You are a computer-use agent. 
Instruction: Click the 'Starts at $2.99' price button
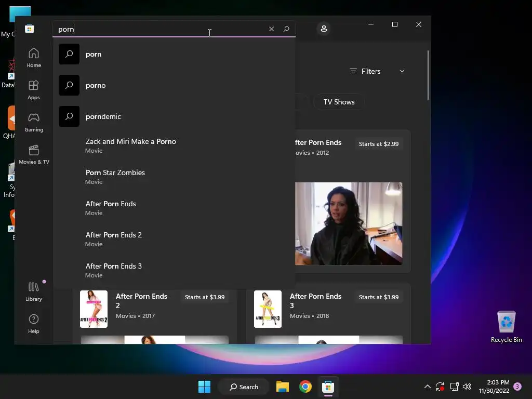(x=379, y=144)
